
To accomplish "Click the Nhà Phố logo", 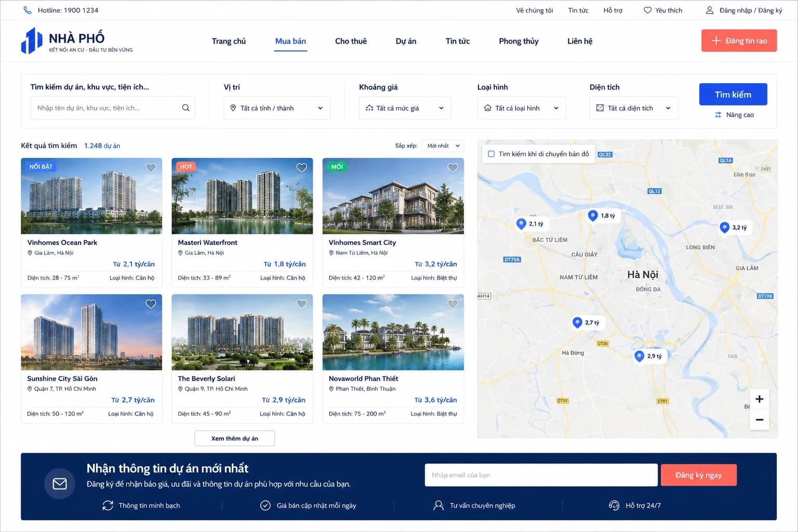I will tap(77, 41).
